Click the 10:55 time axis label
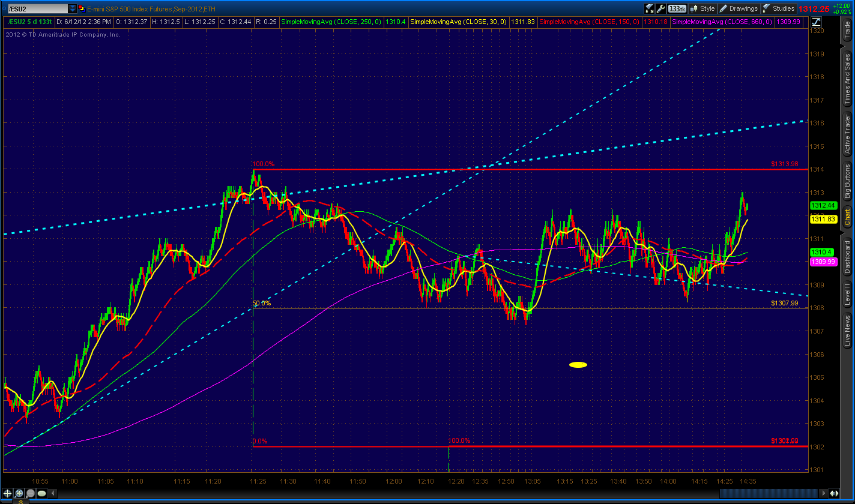Screen dimensions: 855x504 coord(40,481)
